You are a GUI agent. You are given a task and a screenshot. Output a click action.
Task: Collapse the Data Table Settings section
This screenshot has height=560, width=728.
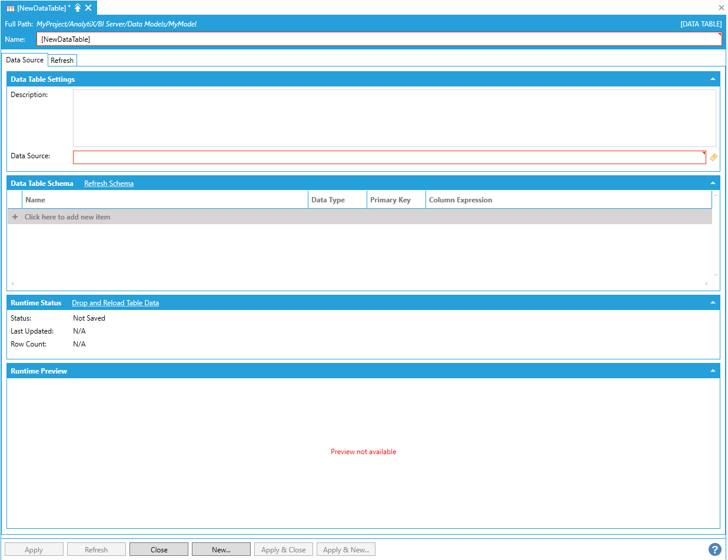coord(713,79)
